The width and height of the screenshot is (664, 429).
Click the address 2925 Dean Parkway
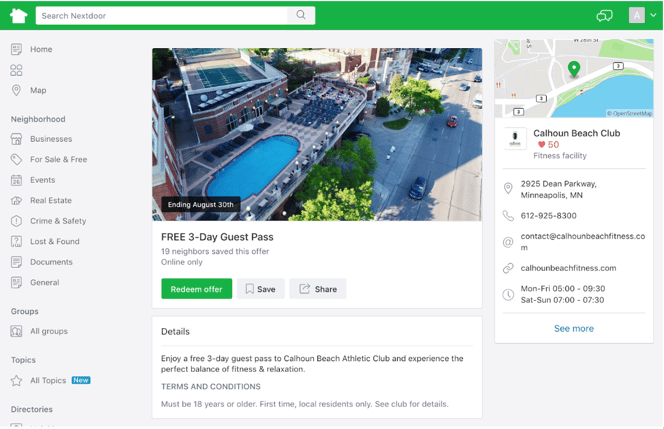tap(559, 189)
